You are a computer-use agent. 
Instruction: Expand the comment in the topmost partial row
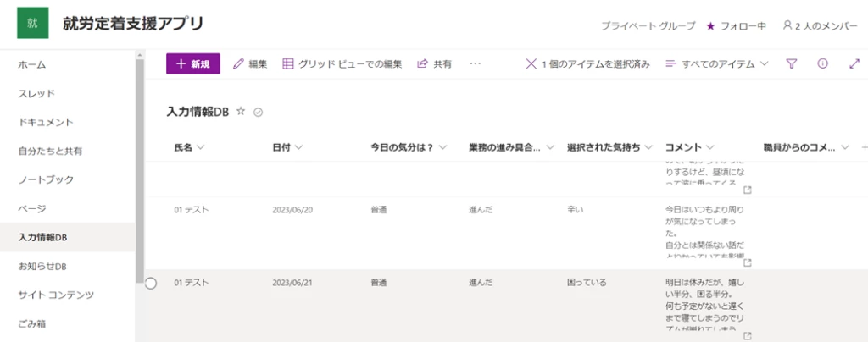[x=748, y=190]
